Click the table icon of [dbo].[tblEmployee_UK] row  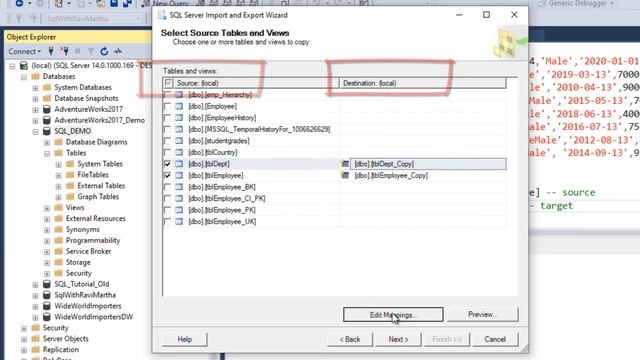tap(179, 222)
